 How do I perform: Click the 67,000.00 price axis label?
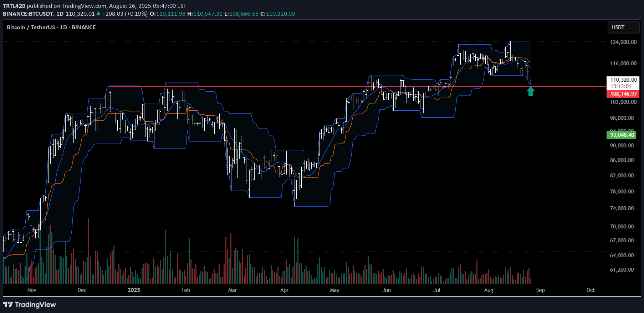pyautogui.click(x=622, y=241)
